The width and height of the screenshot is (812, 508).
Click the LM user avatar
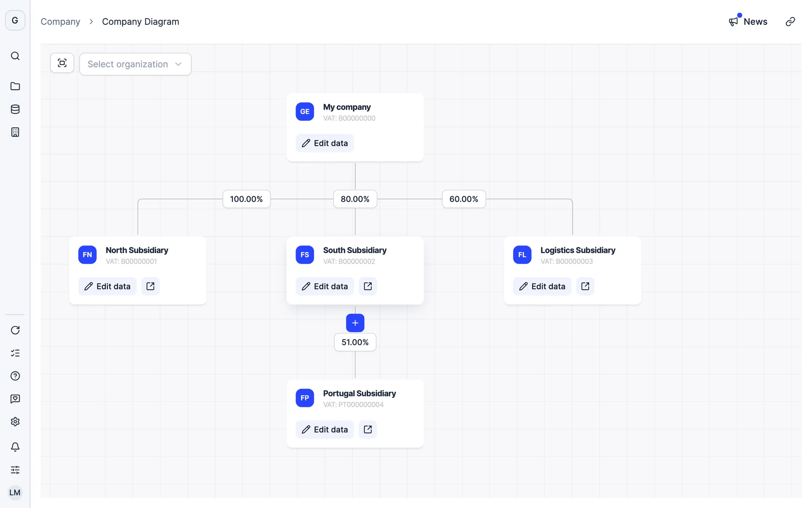(15, 493)
